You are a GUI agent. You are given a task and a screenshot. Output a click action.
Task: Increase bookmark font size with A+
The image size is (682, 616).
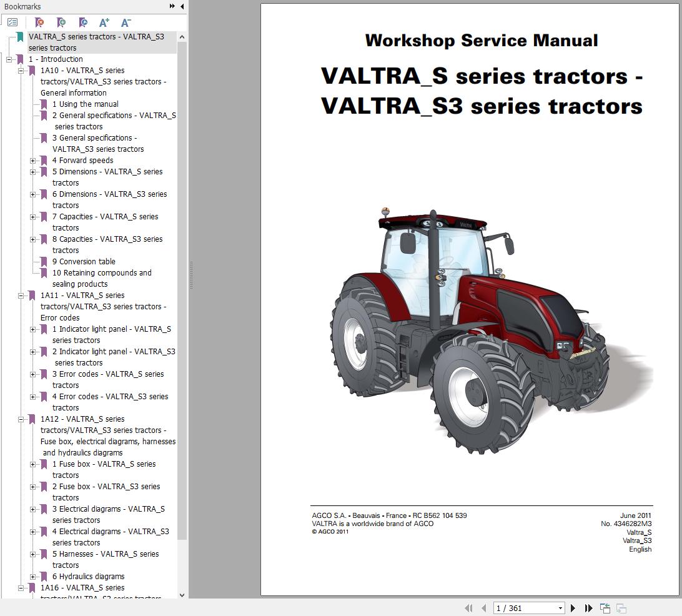(x=104, y=22)
